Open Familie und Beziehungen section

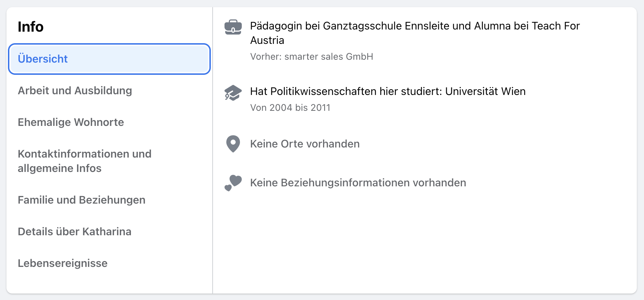[x=109, y=200]
